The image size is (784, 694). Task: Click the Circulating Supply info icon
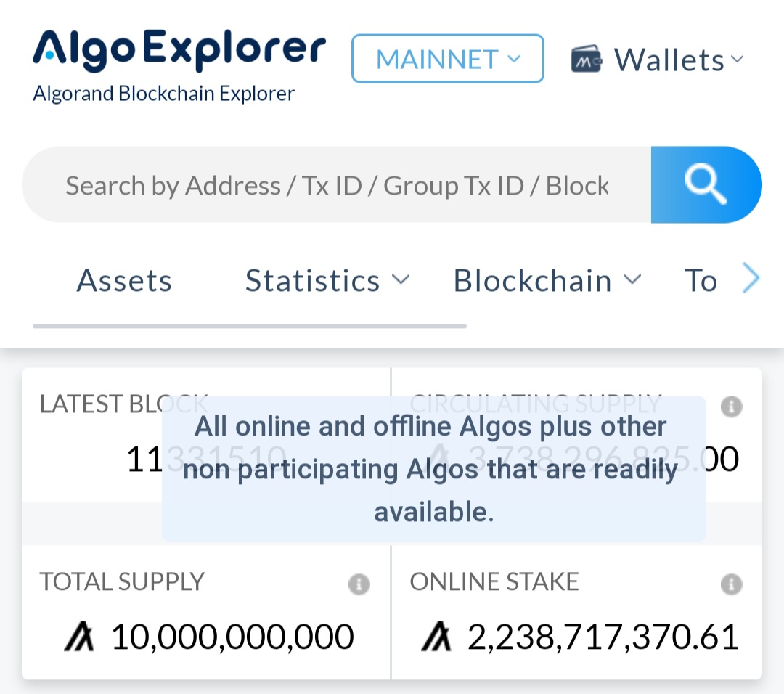point(731,407)
